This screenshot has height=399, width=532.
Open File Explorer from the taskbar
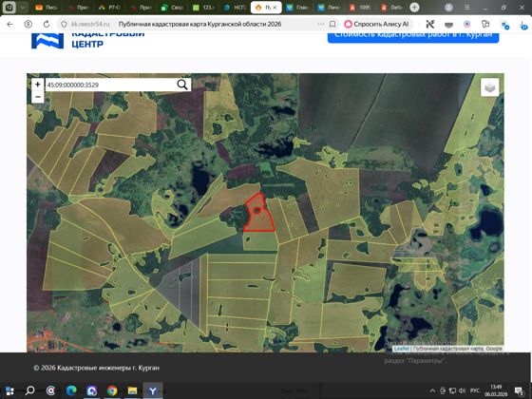132,390
